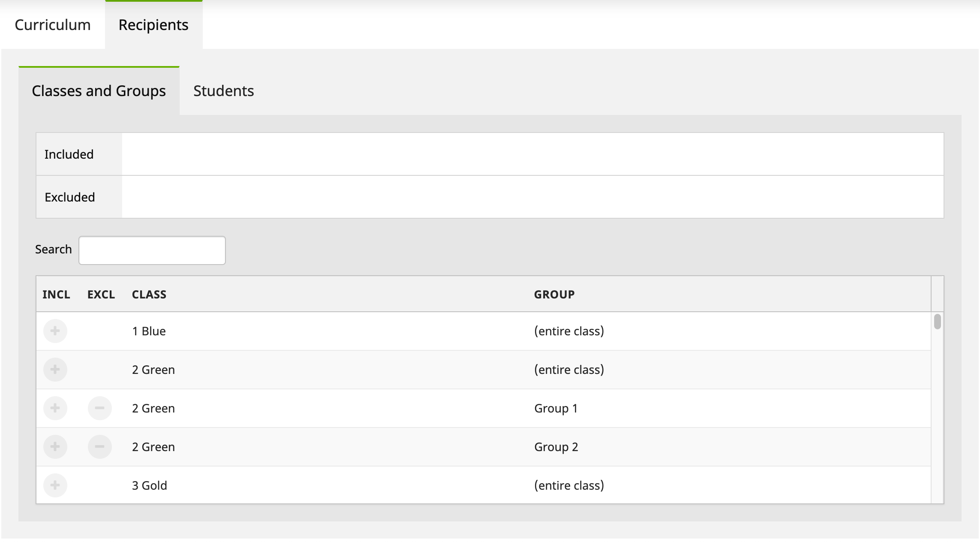Click the empty Excluded recipients area
This screenshot has width=980, height=542.
[x=532, y=197]
